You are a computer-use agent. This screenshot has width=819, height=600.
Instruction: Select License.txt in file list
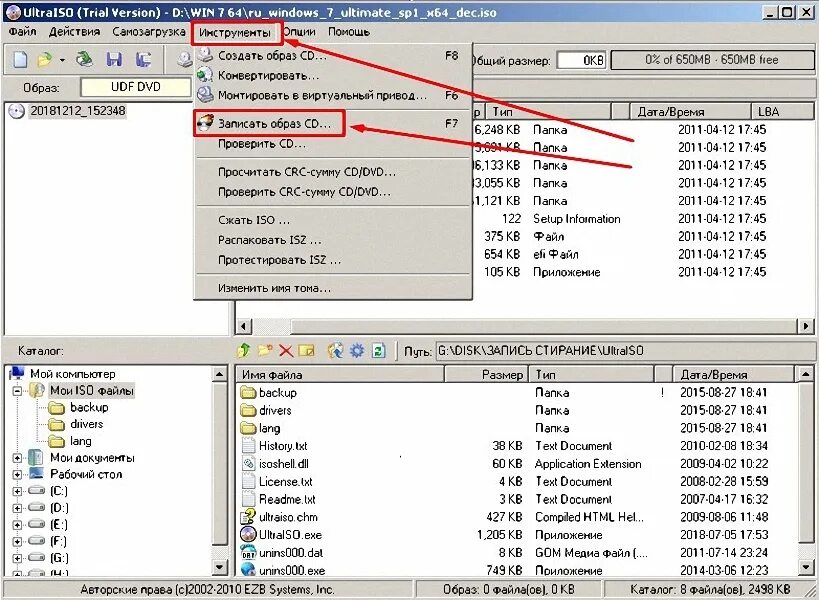click(x=285, y=481)
